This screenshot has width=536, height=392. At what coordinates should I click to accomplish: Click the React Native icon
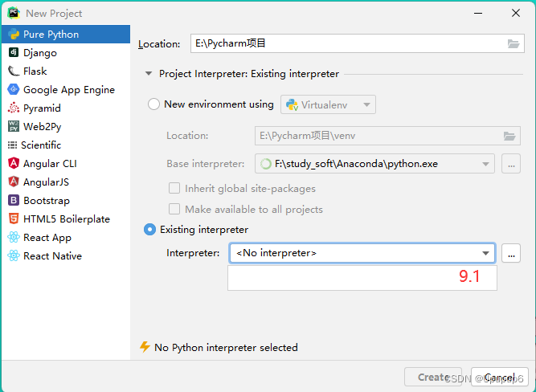click(14, 255)
